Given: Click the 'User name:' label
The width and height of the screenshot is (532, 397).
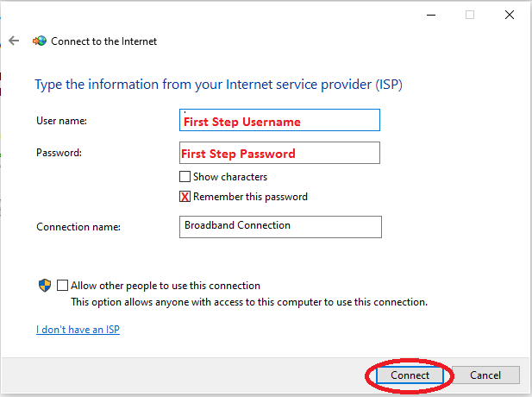Looking at the screenshot, I should point(61,121).
